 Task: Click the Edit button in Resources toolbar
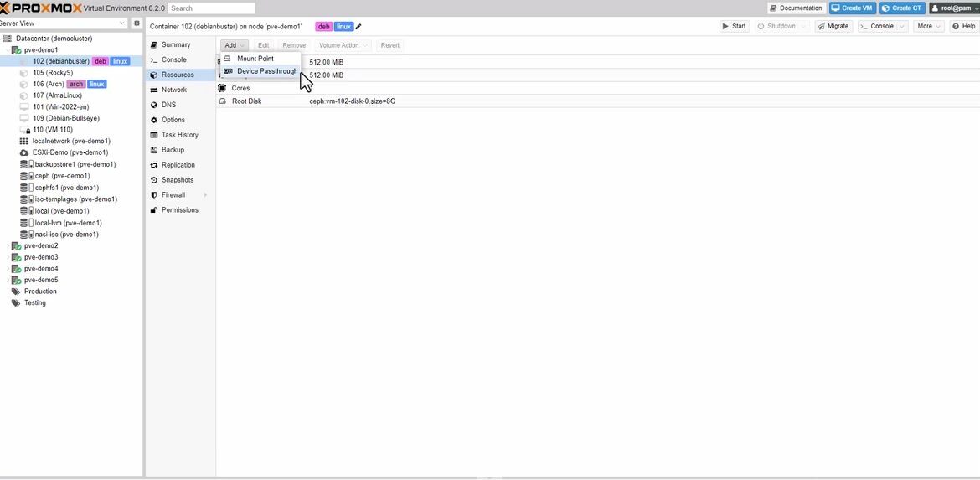tap(264, 45)
